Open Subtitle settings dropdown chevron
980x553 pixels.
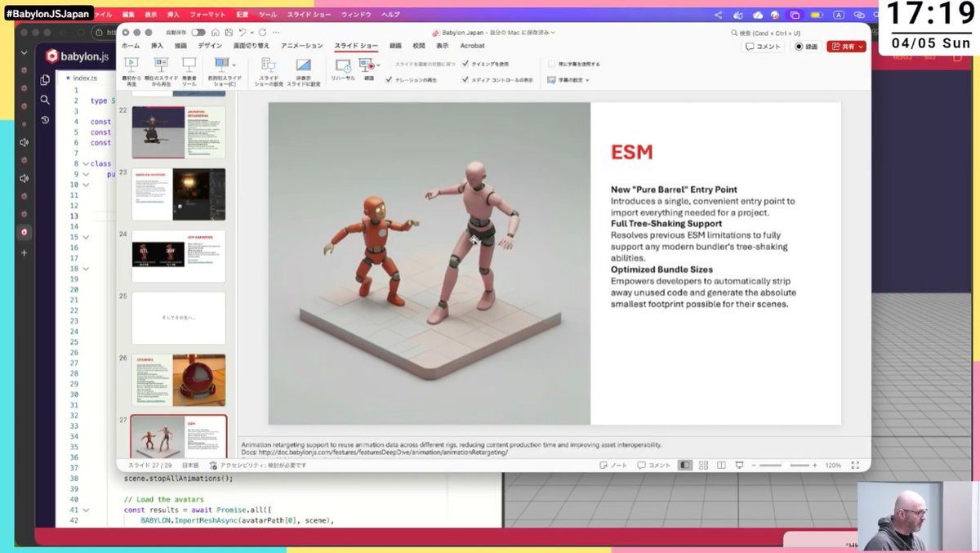(587, 80)
